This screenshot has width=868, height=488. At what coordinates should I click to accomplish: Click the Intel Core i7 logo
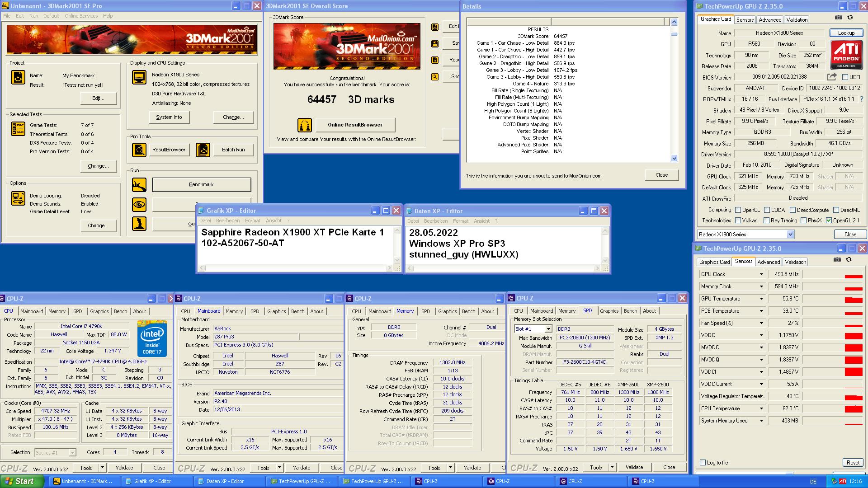coord(152,338)
